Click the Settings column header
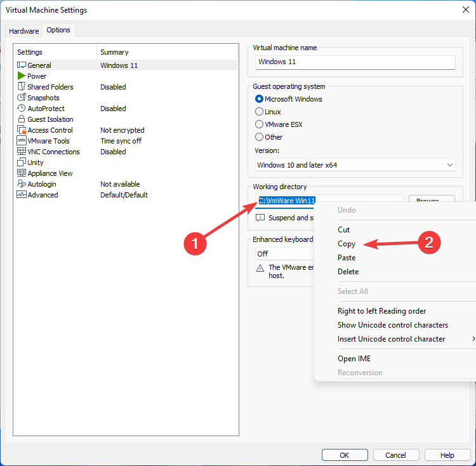 click(x=30, y=52)
